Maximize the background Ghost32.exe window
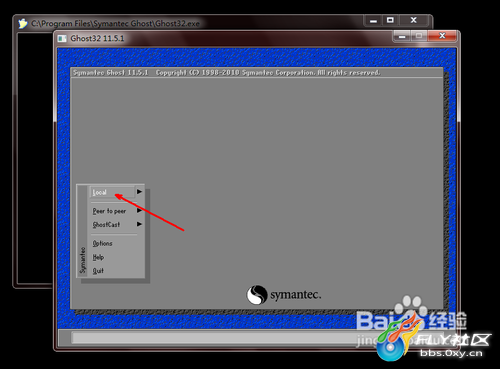 pos(390,20)
